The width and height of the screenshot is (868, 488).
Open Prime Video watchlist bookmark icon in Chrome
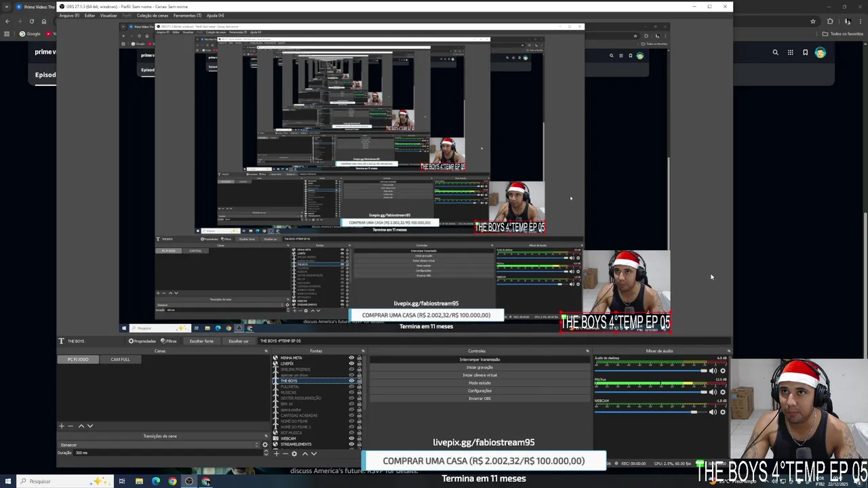click(806, 52)
